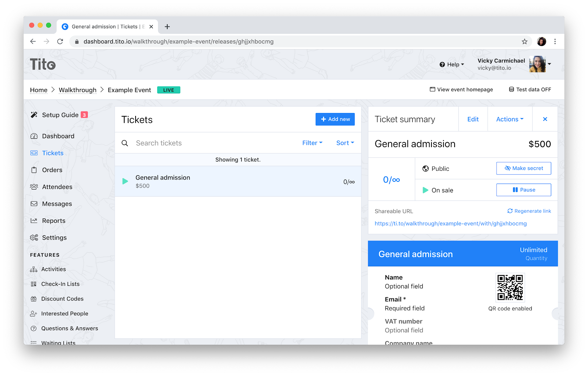588x376 pixels.
Task: Close the Ticket summary panel
Action: point(545,119)
